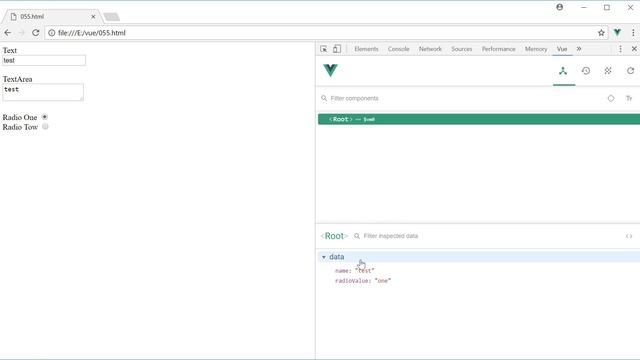The height and width of the screenshot is (360, 640).
Task: Select the 055.html browser tab
Action: pos(52,17)
